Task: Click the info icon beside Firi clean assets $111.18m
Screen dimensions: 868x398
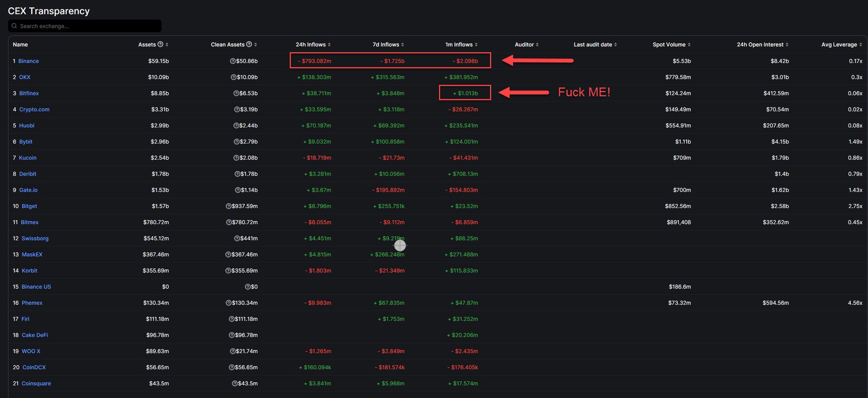Action: point(231,319)
